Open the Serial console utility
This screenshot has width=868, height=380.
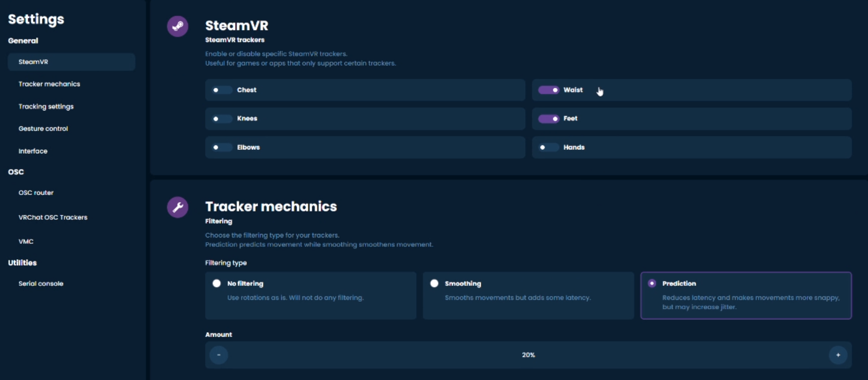(x=41, y=284)
